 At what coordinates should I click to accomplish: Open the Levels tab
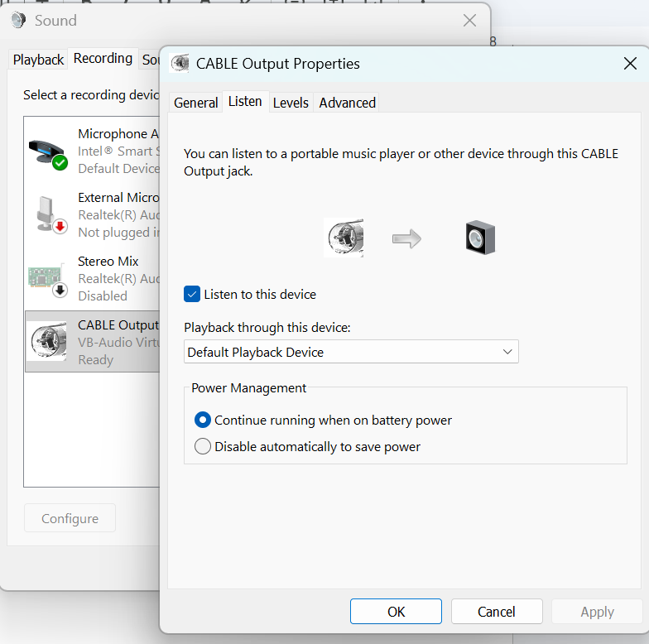tap(291, 103)
